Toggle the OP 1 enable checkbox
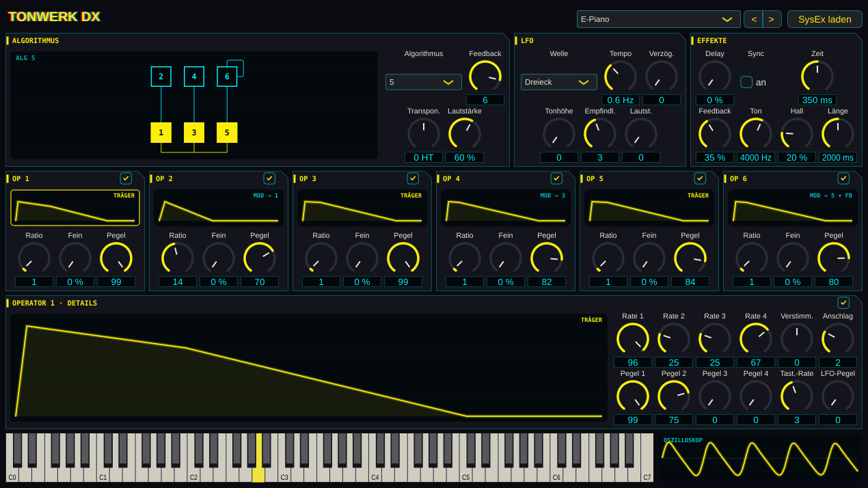Image resolution: width=868 pixels, height=488 pixels. 126,178
